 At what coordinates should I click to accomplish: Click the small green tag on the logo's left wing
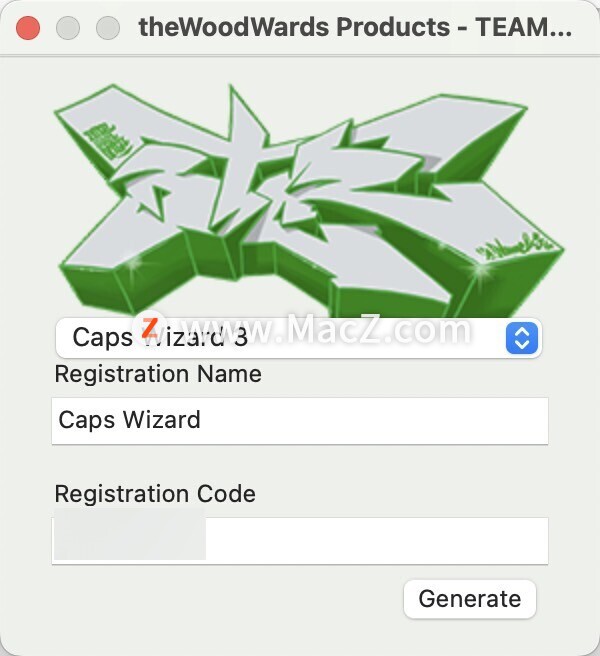point(108,141)
